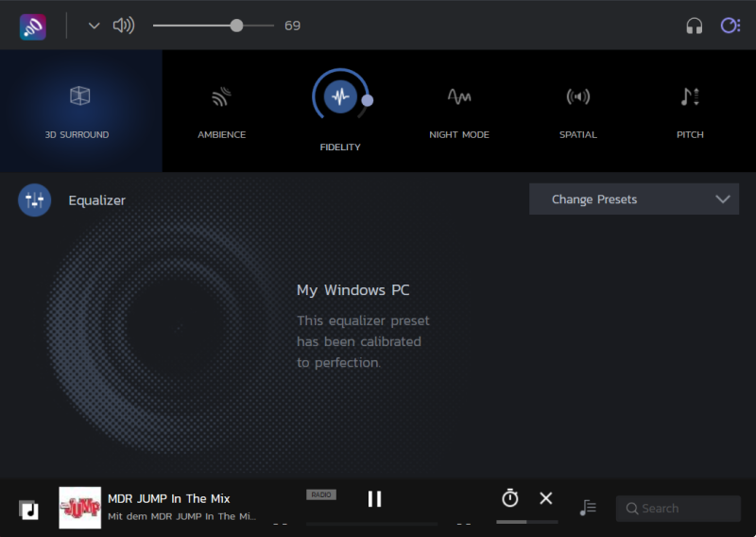Open the playlist queue icon
Screen dimensions: 756x537
click(x=588, y=508)
